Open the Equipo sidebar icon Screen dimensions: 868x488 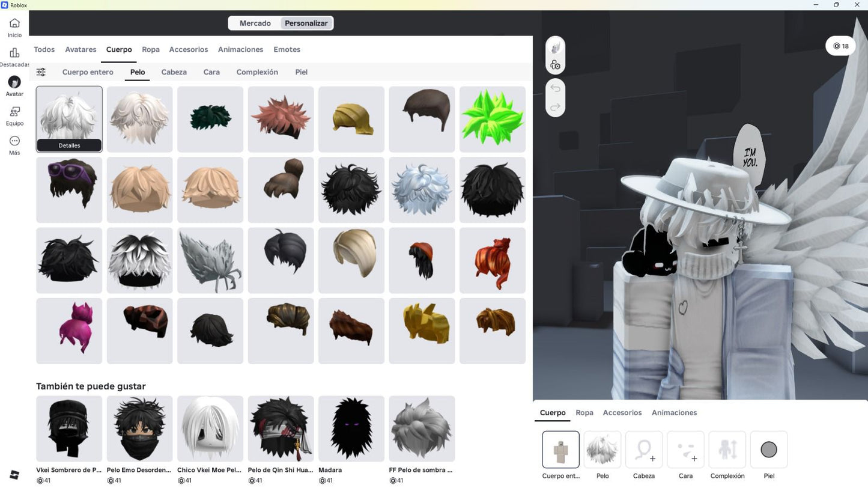[14, 116]
